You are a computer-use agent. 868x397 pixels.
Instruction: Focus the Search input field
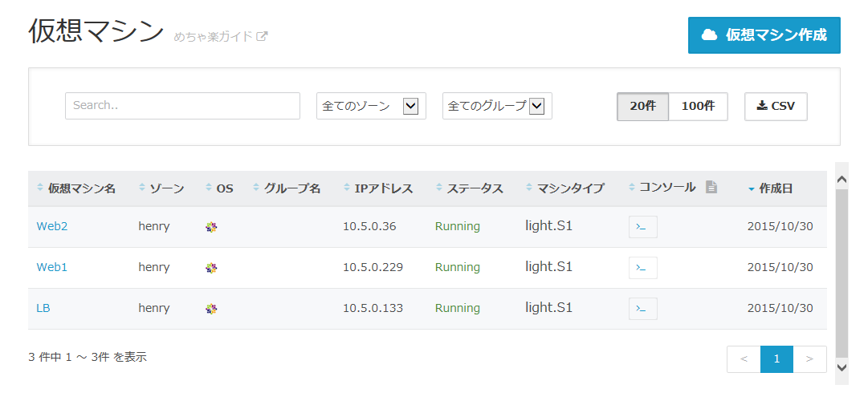tap(183, 106)
